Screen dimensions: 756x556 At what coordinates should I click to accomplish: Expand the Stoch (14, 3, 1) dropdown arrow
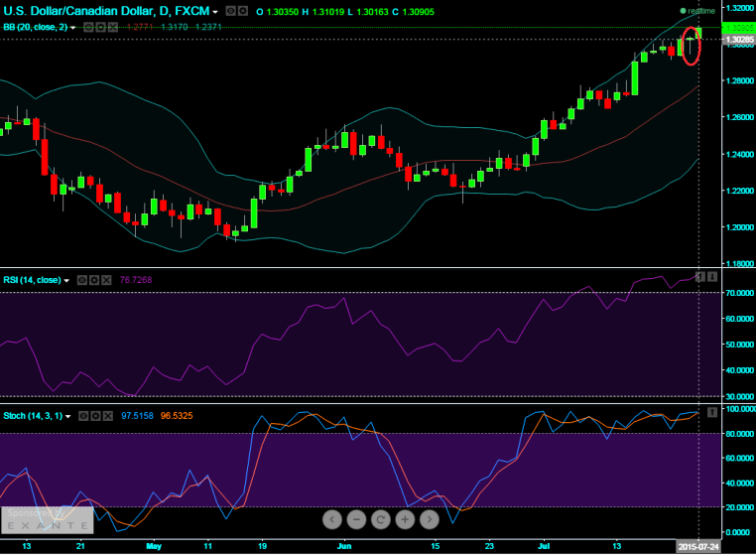point(68,417)
